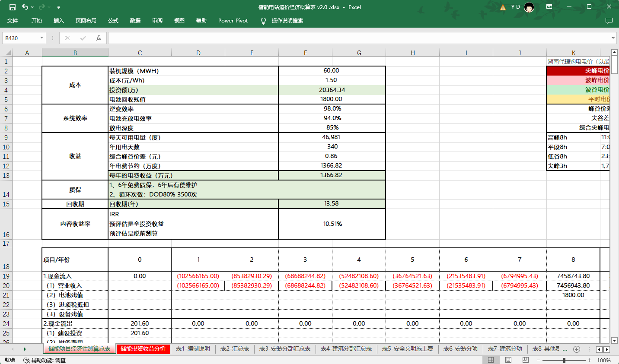Image resolution: width=619 pixels, height=364 pixels.
Task: Click the 尖峰电价 dark red cell
Action: [x=578, y=70]
